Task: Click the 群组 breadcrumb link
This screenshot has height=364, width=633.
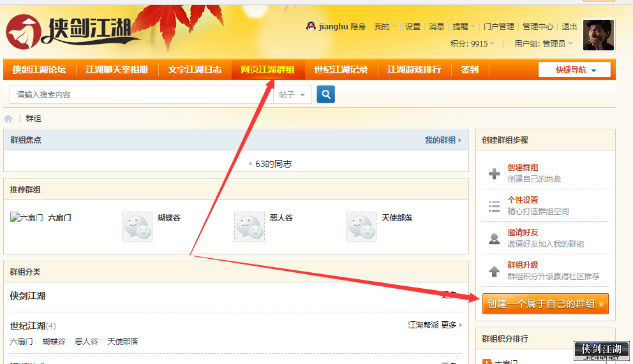Action: (x=34, y=119)
